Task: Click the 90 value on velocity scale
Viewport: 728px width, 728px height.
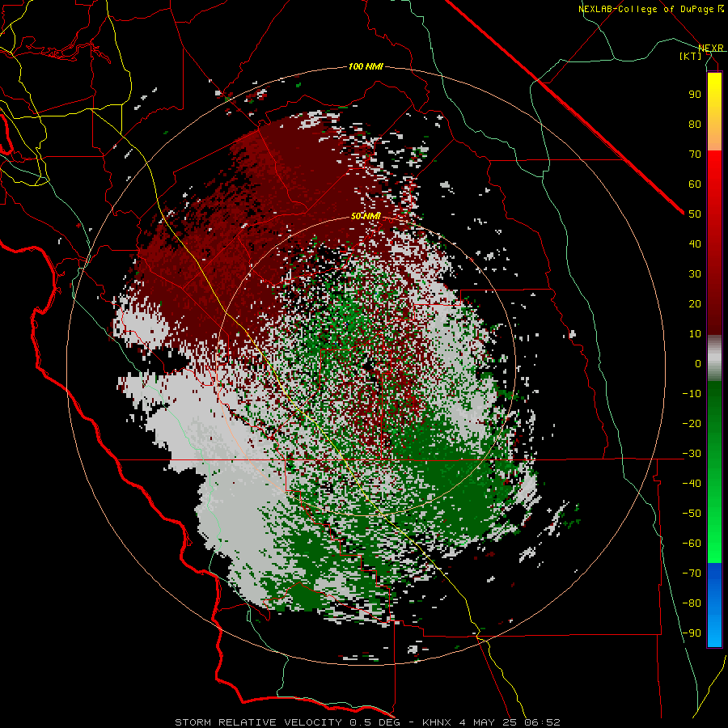Action: (x=695, y=95)
